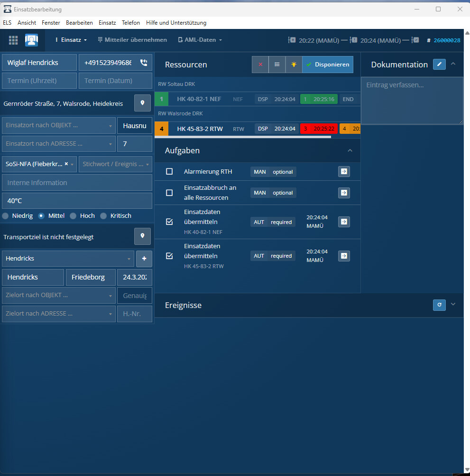Open the apps grid icon
The height and width of the screenshot is (476, 470).
[x=13, y=40]
